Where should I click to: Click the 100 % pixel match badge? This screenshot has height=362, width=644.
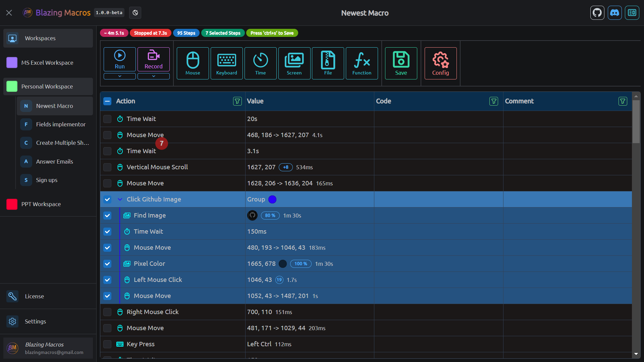tap(301, 264)
